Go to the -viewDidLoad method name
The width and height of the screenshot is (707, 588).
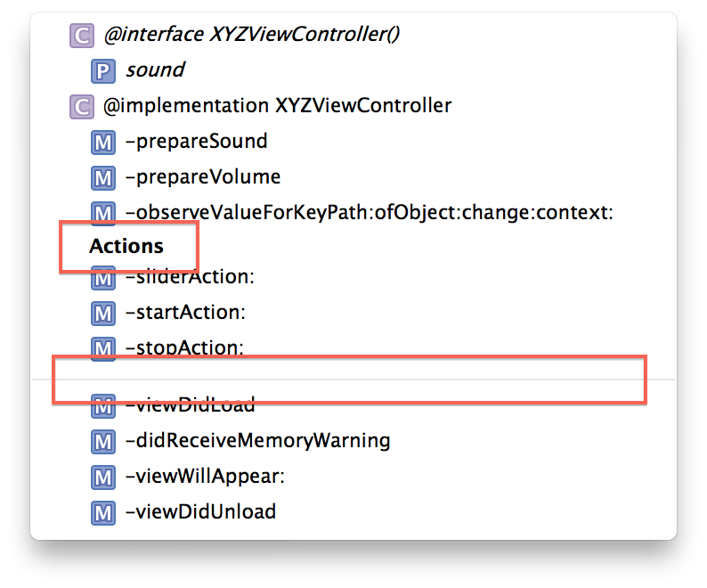(x=191, y=405)
